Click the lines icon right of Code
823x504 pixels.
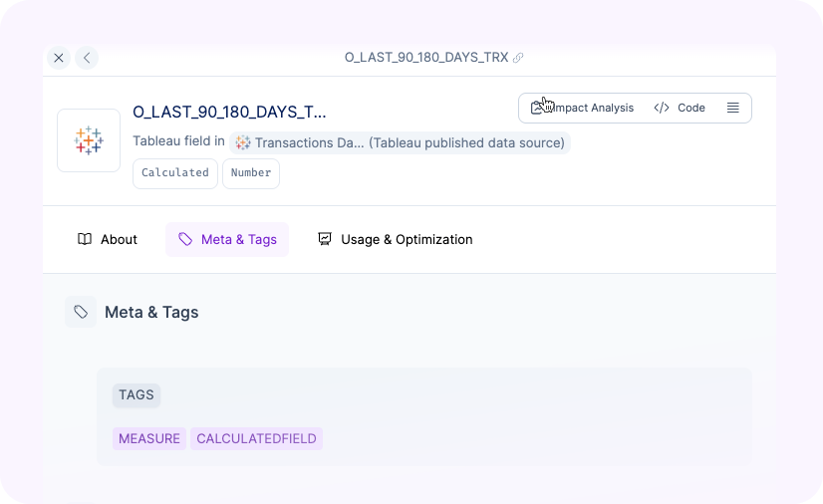point(732,108)
